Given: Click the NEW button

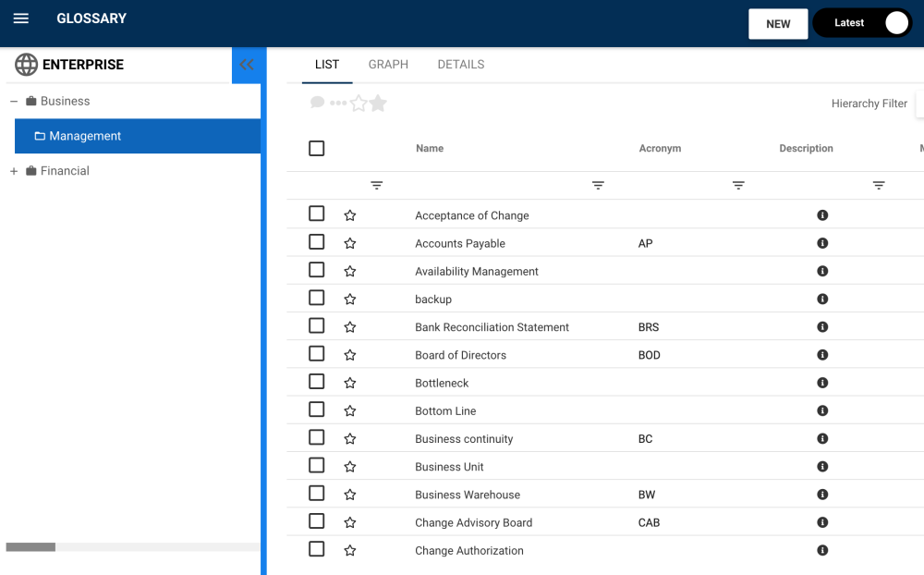Looking at the screenshot, I should [x=778, y=23].
